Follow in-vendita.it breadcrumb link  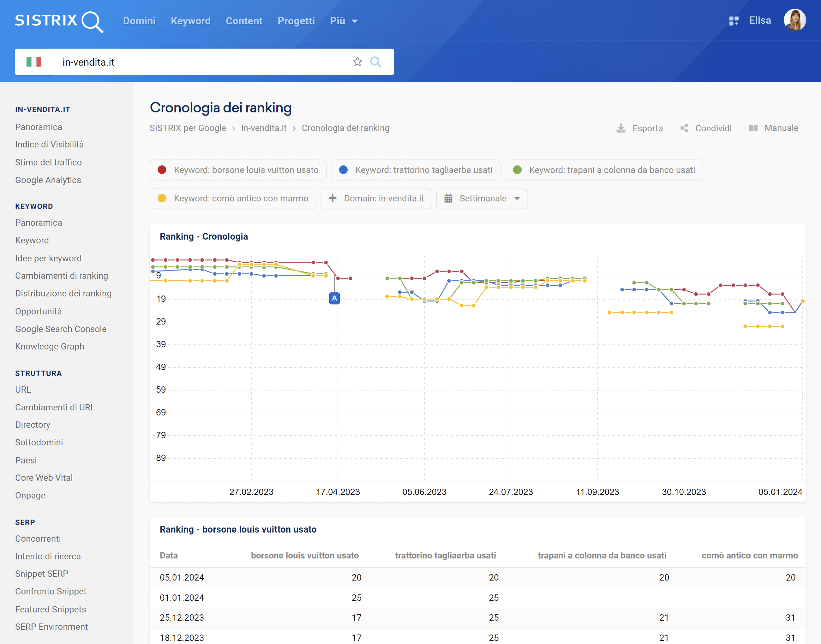(264, 128)
